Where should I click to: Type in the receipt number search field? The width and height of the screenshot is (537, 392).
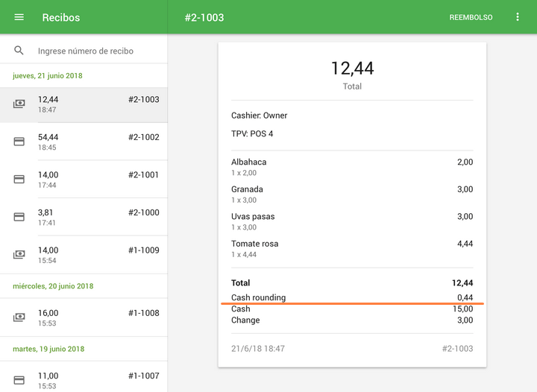[x=97, y=51]
